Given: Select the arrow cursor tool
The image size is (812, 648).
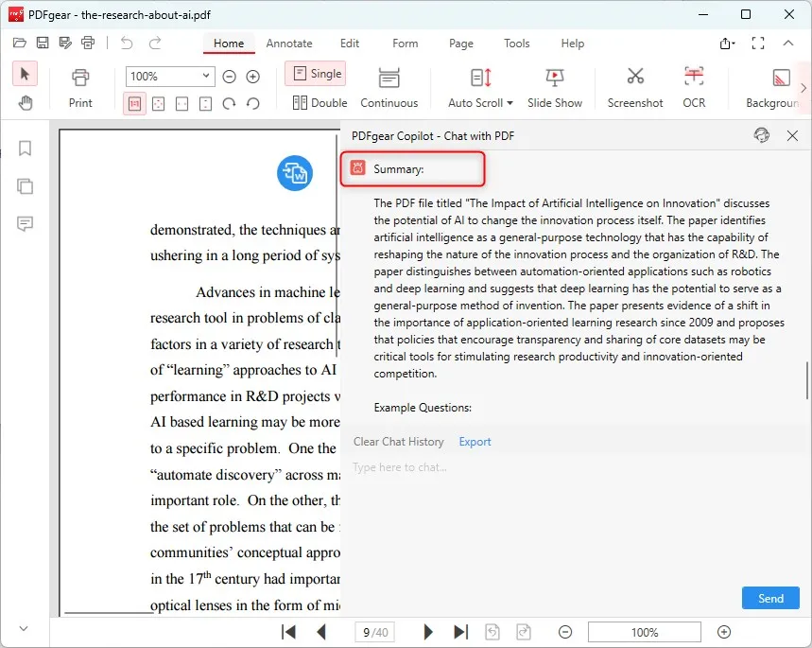Looking at the screenshot, I should (x=25, y=74).
